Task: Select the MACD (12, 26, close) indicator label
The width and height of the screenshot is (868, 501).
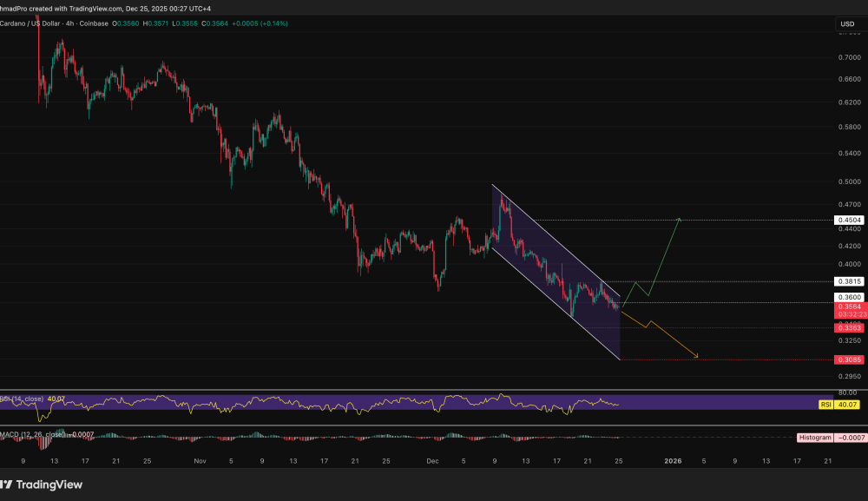Action: [35, 434]
